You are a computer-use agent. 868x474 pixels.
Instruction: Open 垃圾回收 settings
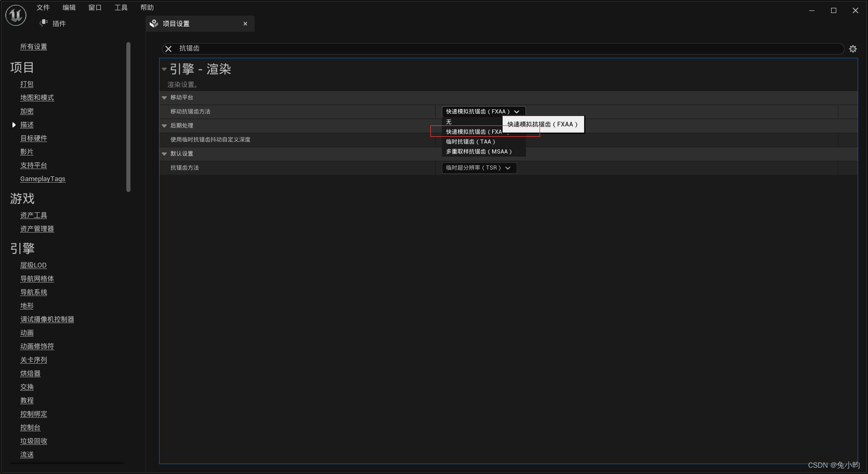[x=34, y=441]
